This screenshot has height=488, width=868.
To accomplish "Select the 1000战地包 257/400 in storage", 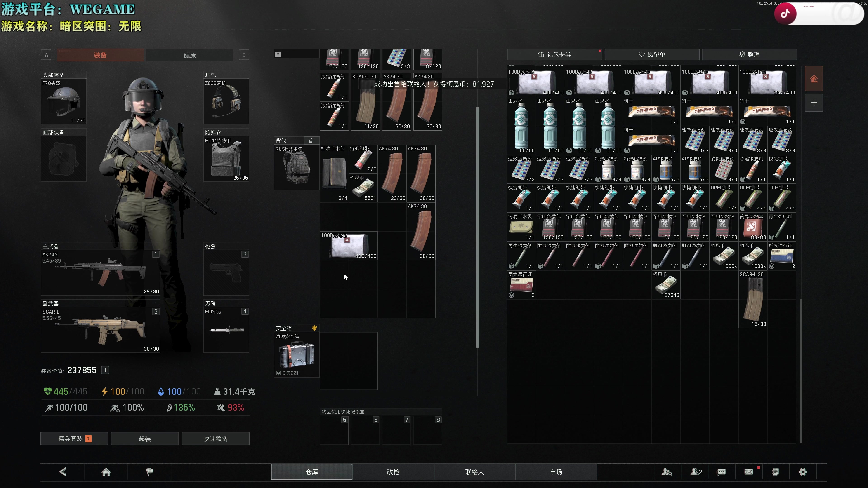I will 767,82.
